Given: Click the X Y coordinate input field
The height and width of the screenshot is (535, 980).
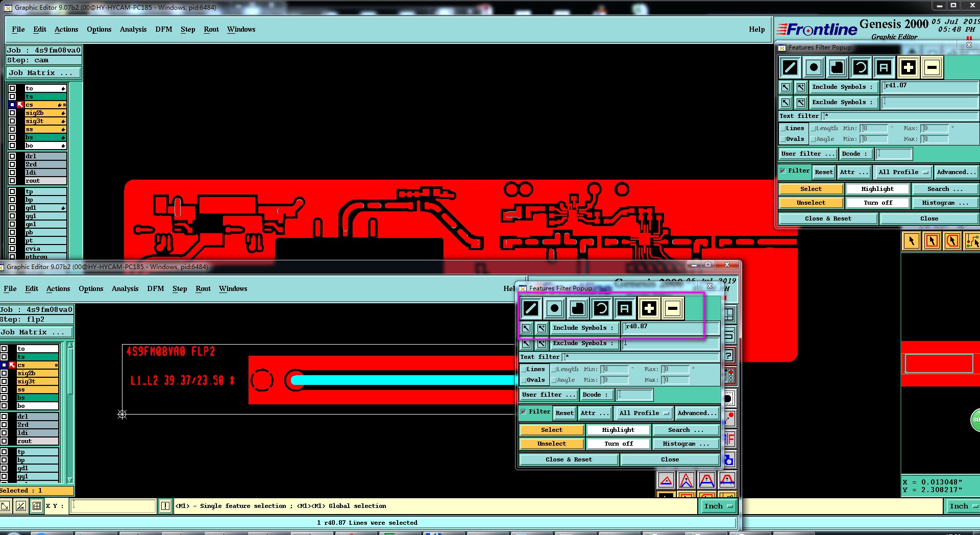Looking at the screenshot, I should 113,506.
